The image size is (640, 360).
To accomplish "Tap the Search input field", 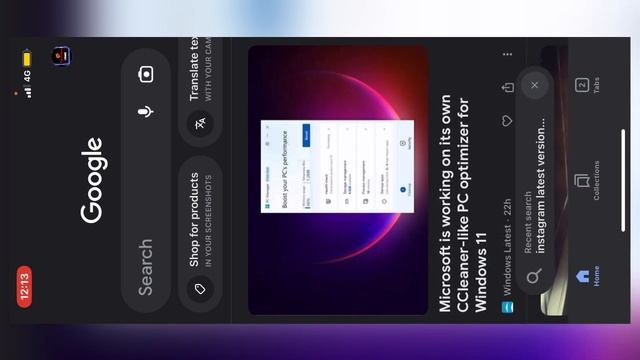I will pos(146,180).
